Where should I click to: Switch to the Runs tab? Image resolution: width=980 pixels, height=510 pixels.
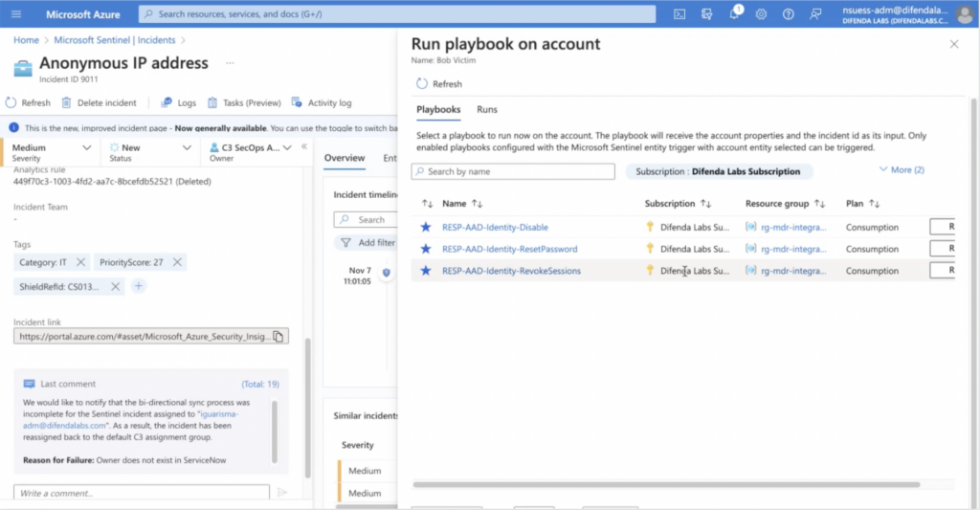487,109
